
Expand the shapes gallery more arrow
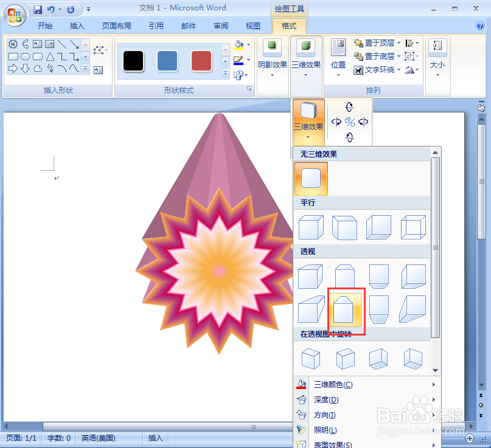point(86,69)
